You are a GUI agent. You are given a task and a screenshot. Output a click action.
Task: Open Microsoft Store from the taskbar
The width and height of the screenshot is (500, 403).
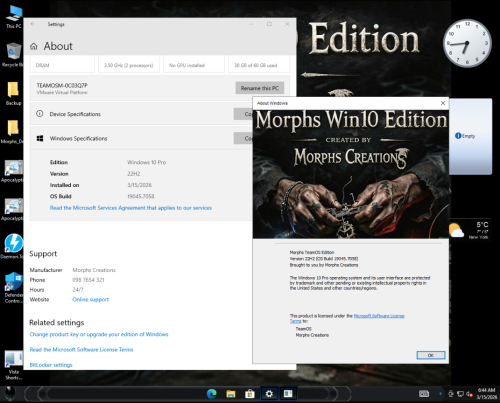coord(250,394)
